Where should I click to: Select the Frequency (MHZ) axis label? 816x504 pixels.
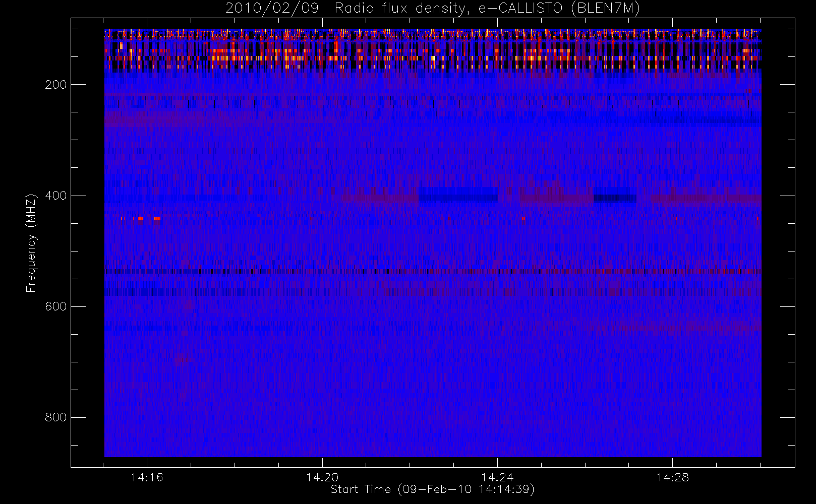(x=31, y=243)
